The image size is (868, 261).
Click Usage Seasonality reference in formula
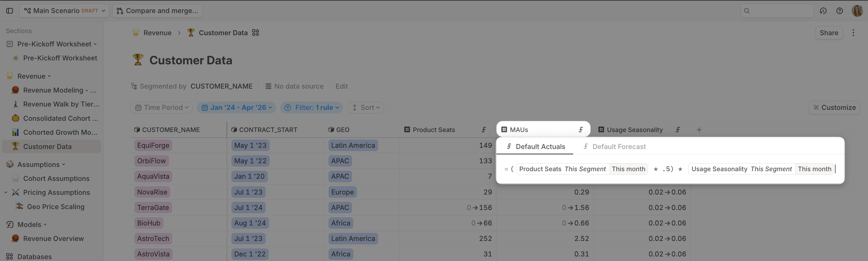tap(742, 169)
